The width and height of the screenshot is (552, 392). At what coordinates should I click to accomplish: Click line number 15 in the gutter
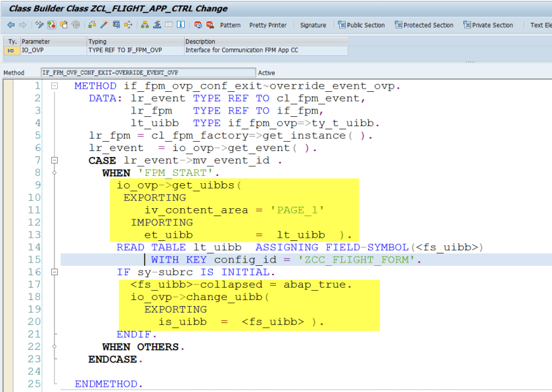(x=34, y=259)
